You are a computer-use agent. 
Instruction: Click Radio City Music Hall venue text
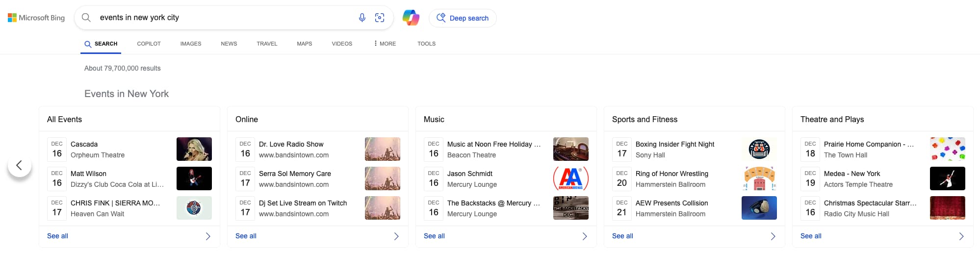pos(856,214)
